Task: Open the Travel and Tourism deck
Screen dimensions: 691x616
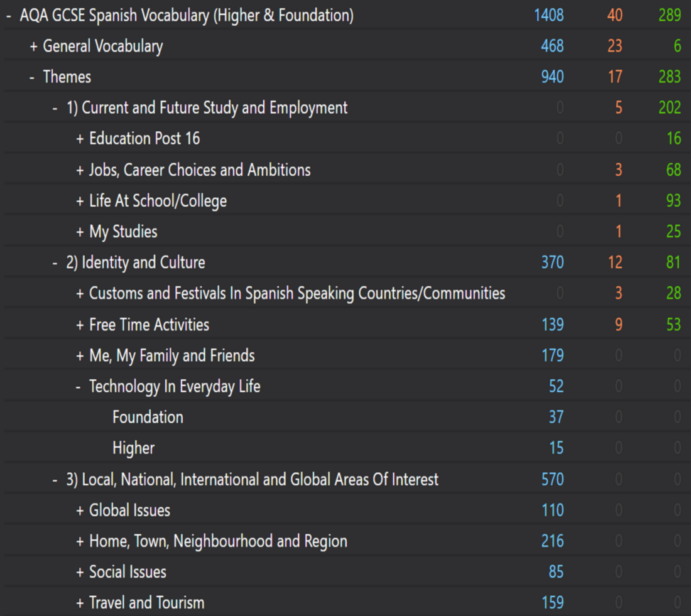Action: (147, 603)
